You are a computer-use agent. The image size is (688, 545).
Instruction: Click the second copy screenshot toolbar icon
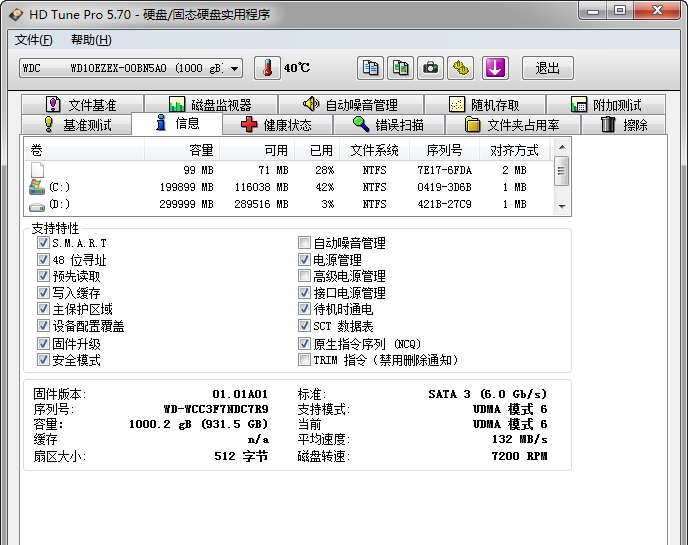401,68
